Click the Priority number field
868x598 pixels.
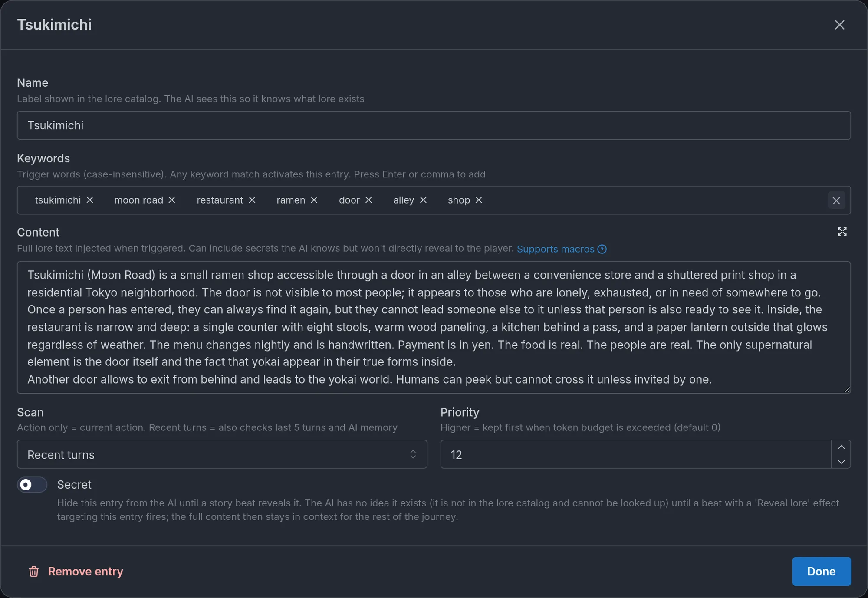(x=636, y=454)
